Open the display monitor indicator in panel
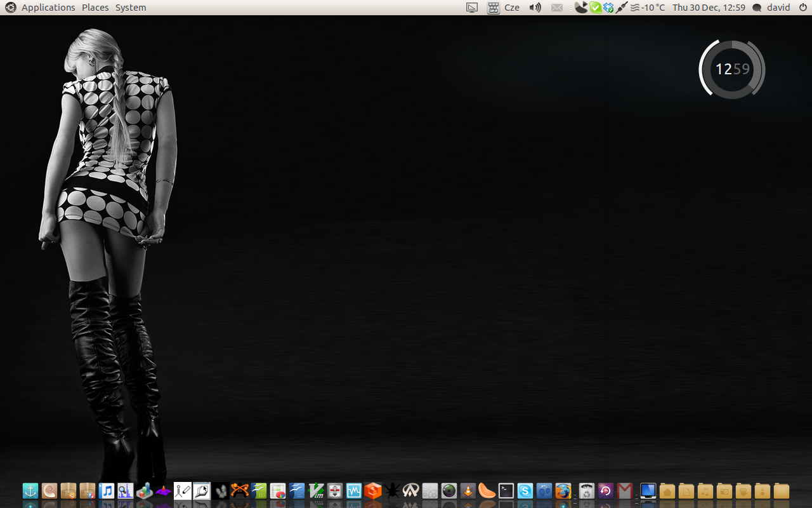The height and width of the screenshot is (508, 812). tap(472, 8)
